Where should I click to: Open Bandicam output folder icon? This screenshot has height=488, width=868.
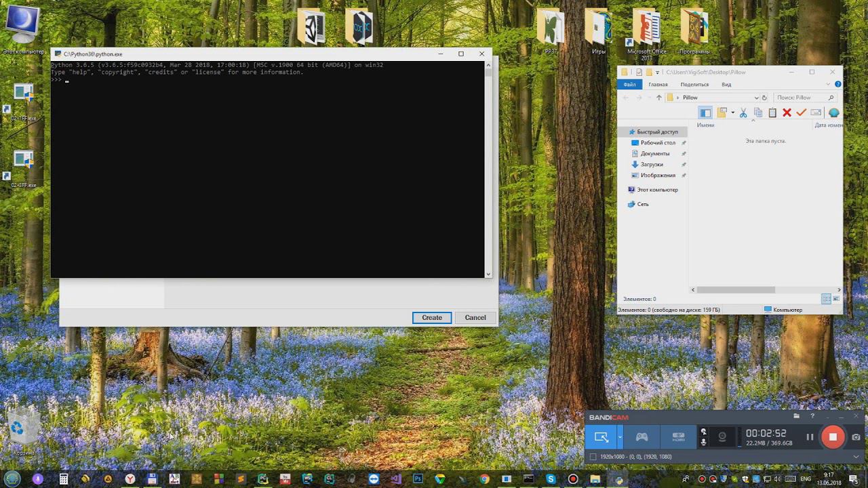click(x=796, y=416)
